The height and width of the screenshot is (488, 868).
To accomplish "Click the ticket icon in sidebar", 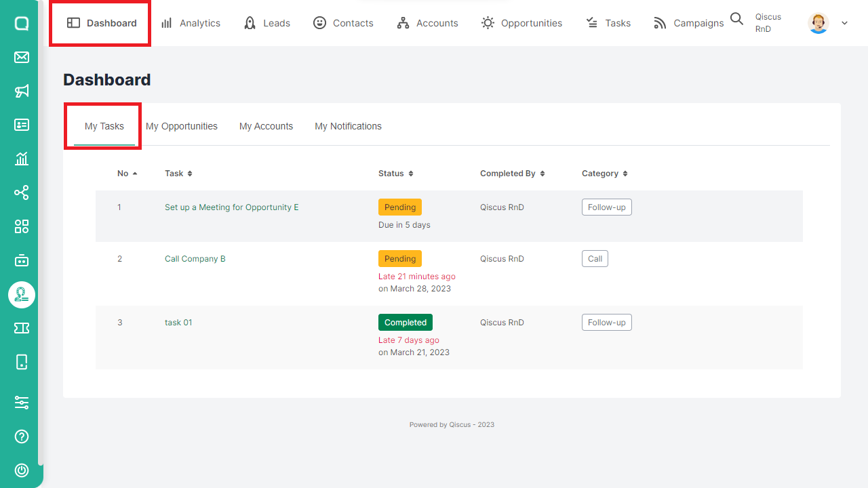I will pos(22,328).
